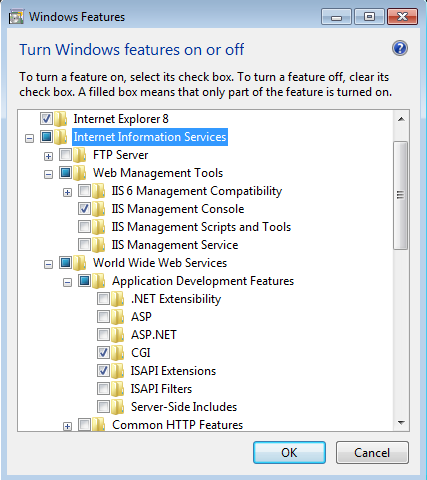Click the Common HTTP Features folder icon
Image resolution: width=427 pixels, height=480 pixels.
(x=99, y=425)
